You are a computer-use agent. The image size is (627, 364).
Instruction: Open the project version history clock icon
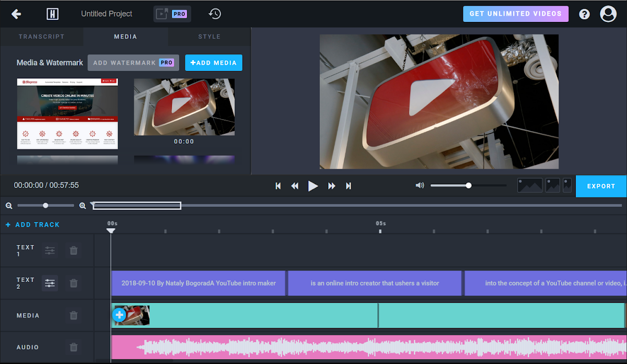(214, 14)
